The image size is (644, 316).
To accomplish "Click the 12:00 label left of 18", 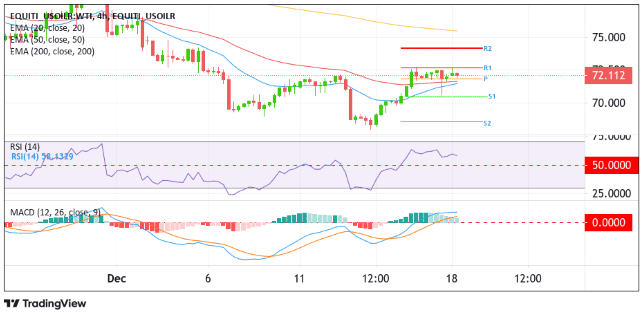I will point(376,278).
